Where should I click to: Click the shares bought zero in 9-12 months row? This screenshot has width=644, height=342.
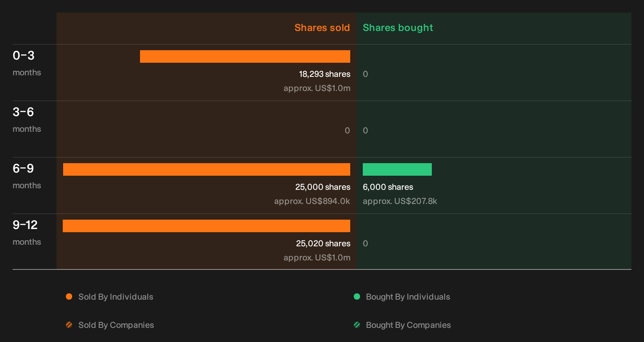[x=365, y=244]
